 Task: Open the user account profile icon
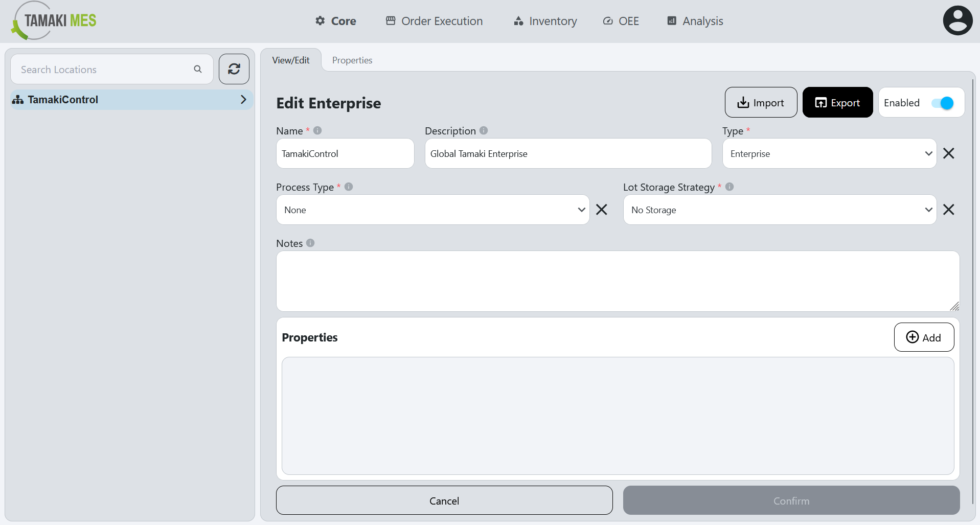(957, 20)
